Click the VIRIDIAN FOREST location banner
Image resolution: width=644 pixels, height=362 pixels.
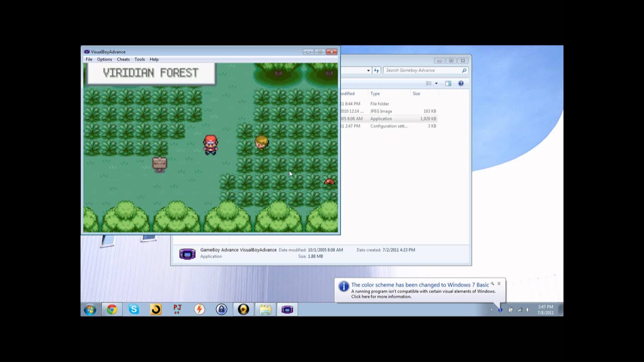150,73
